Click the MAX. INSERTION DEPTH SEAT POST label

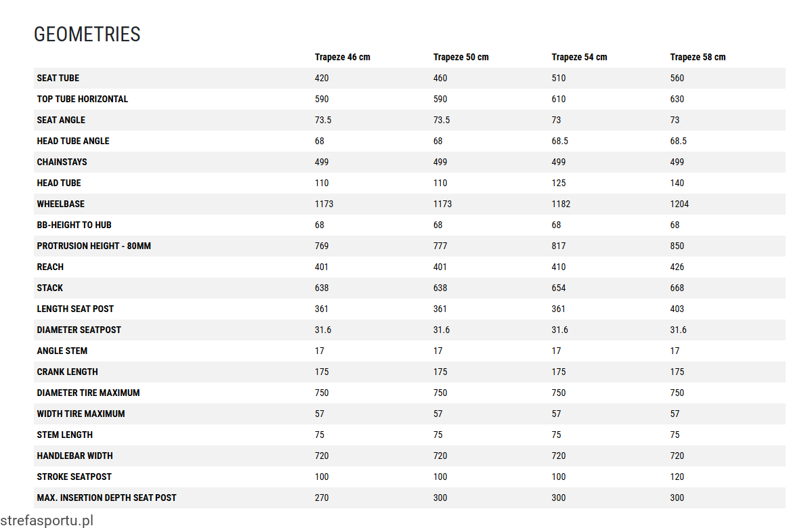click(x=107, y=498)
